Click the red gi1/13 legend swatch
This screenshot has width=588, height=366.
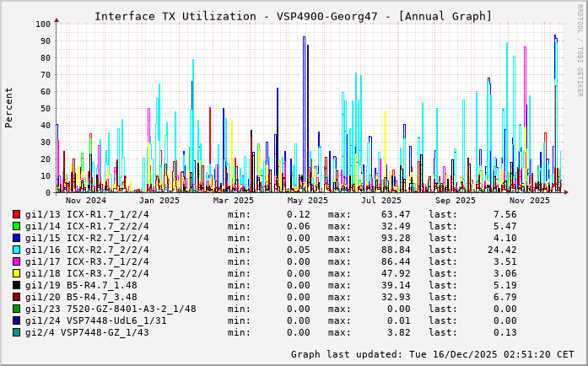pyautogui.click(x=17, y=214)
